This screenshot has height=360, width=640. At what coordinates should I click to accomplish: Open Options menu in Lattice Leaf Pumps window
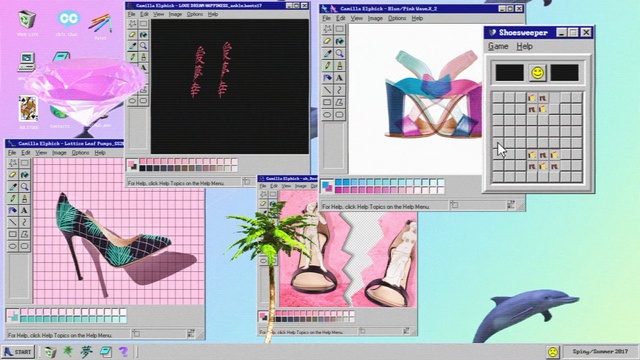(80, 153)
